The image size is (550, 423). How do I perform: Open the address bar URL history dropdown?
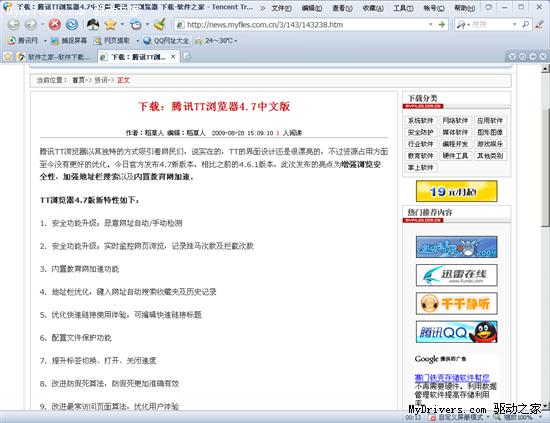pyautogui.click(x=430, y=25)
